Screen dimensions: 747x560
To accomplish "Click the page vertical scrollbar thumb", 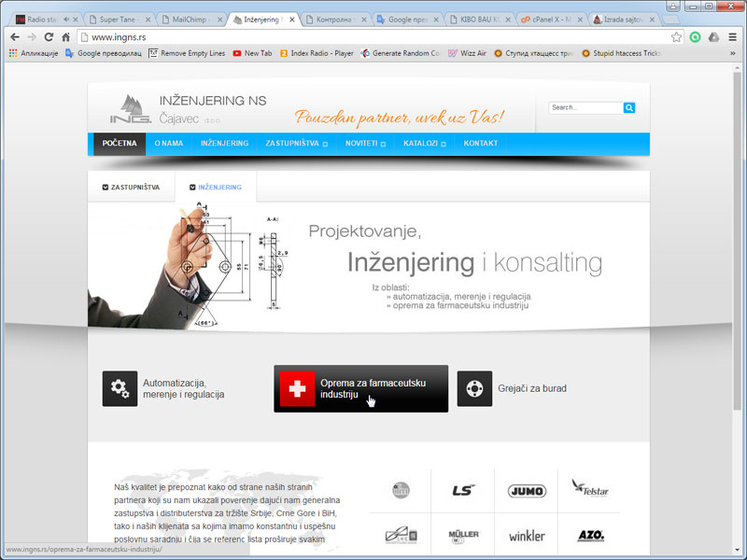I will (737, 241).
